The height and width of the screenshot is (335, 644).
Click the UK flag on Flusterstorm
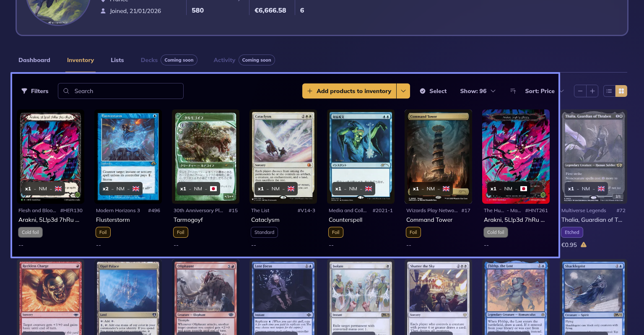click(x=136, y=189)
